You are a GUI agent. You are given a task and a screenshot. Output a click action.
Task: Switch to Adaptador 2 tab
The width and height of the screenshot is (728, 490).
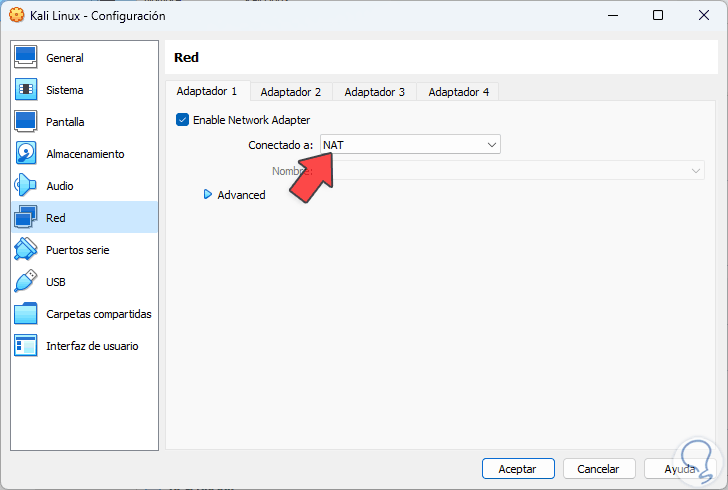point(291,92)
